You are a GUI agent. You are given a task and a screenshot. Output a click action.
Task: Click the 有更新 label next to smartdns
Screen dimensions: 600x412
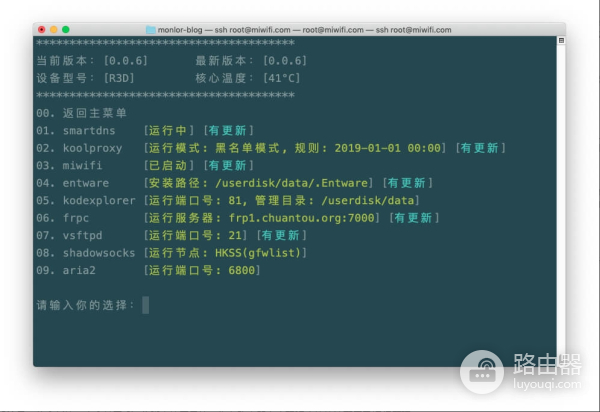tap(229, 131)
